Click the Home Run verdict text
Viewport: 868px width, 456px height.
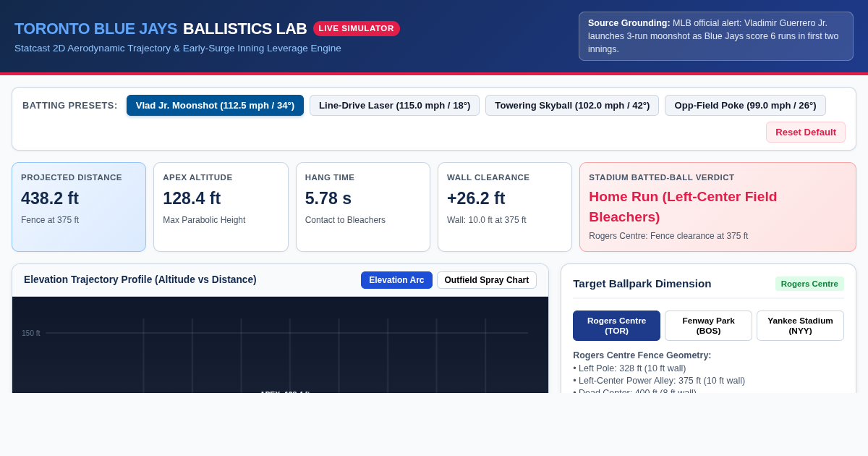click(683, 206)
